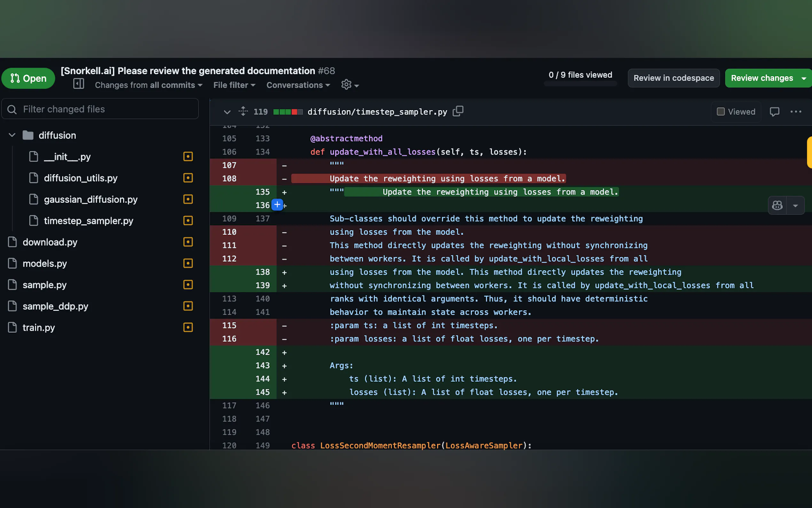The width and height of the screenshot is (812, 508).
Task: Open the File filter menu
Action: tap(234, 85)
